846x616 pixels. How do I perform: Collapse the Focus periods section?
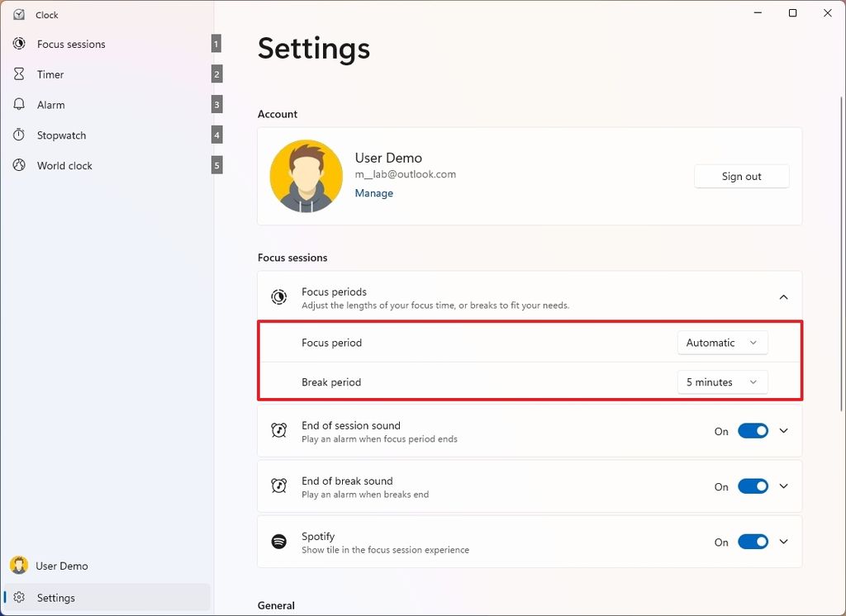point(783,296)
